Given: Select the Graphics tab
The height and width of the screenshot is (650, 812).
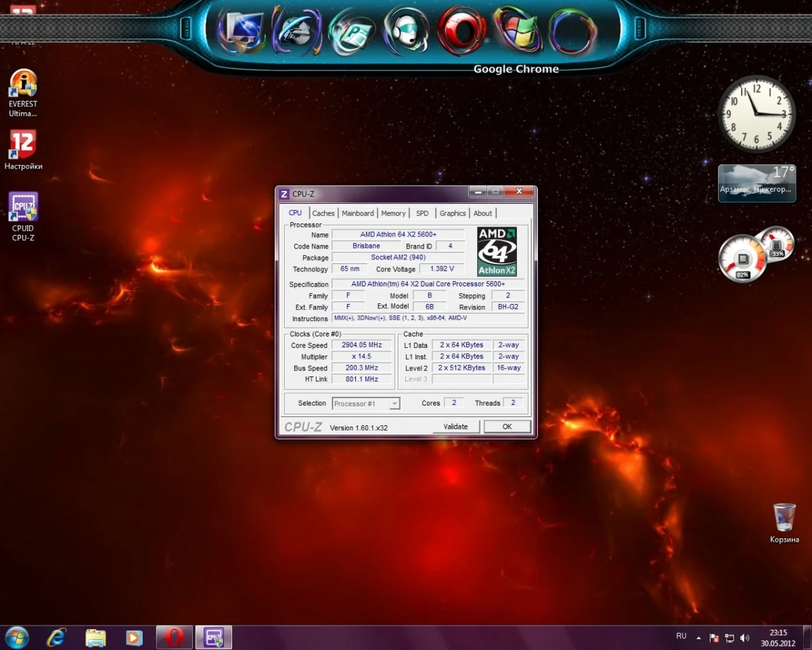Looking at the screenshot, I should 453,213.
